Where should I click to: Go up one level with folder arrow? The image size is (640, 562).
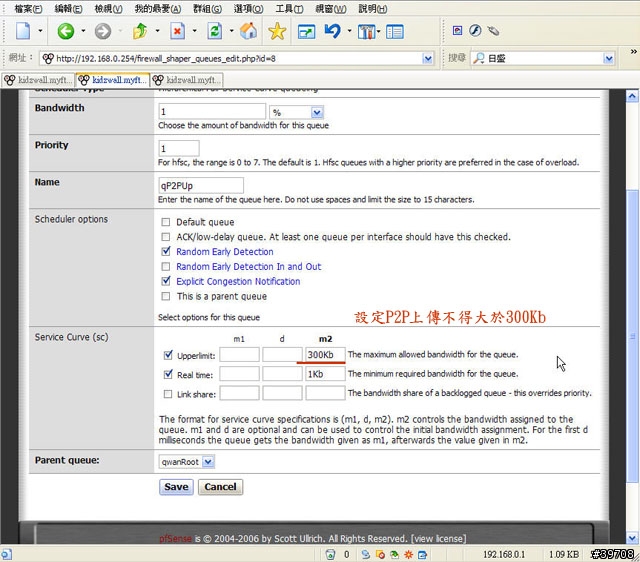140,31
